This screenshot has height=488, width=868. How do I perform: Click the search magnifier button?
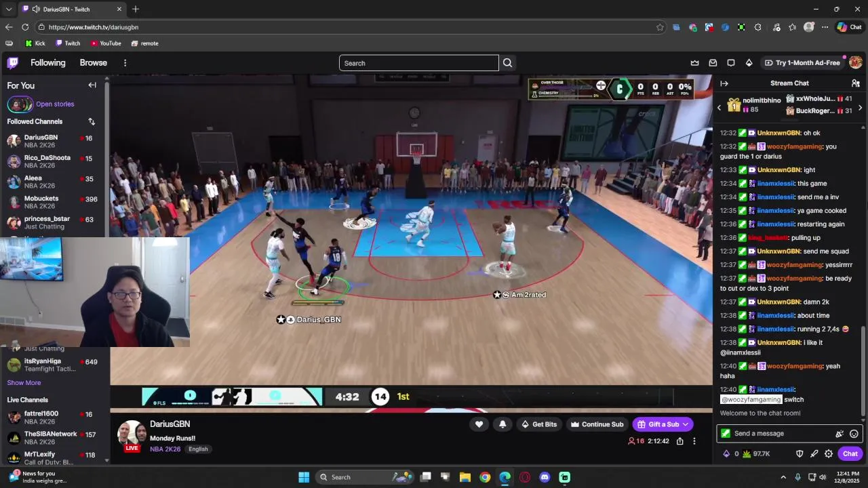[x=507, y=63]
